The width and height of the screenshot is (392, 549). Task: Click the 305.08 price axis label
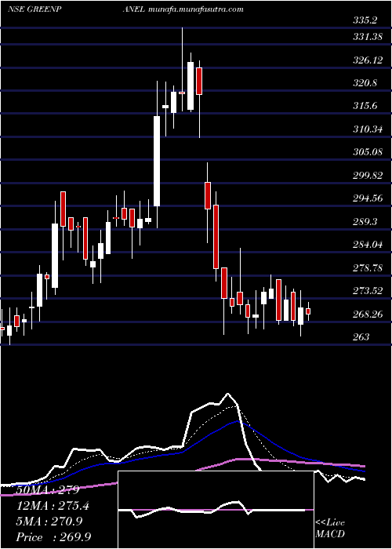tap(368, 152)
